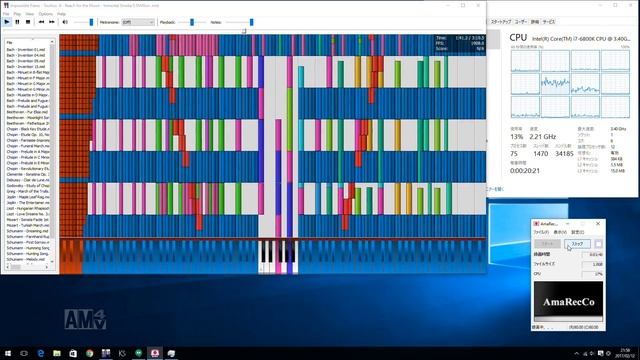Stop the MIDI playback
Image resolution: width=640 pixels, height=360 pixels.
[28, 22]
